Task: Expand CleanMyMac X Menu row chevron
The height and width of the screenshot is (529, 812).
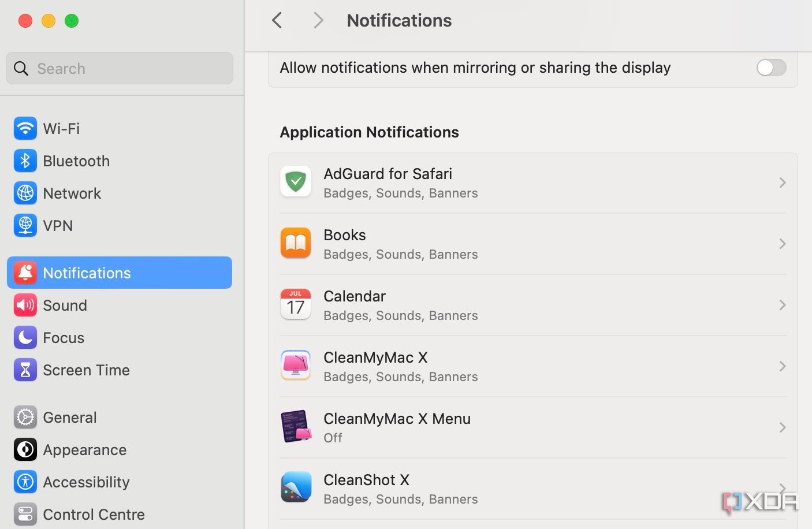Action: (x=782, y=427)
